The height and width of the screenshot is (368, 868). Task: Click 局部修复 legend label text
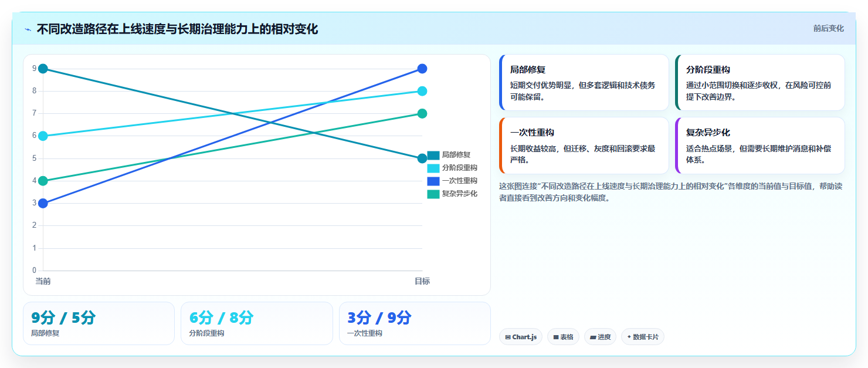coord(456,155)
